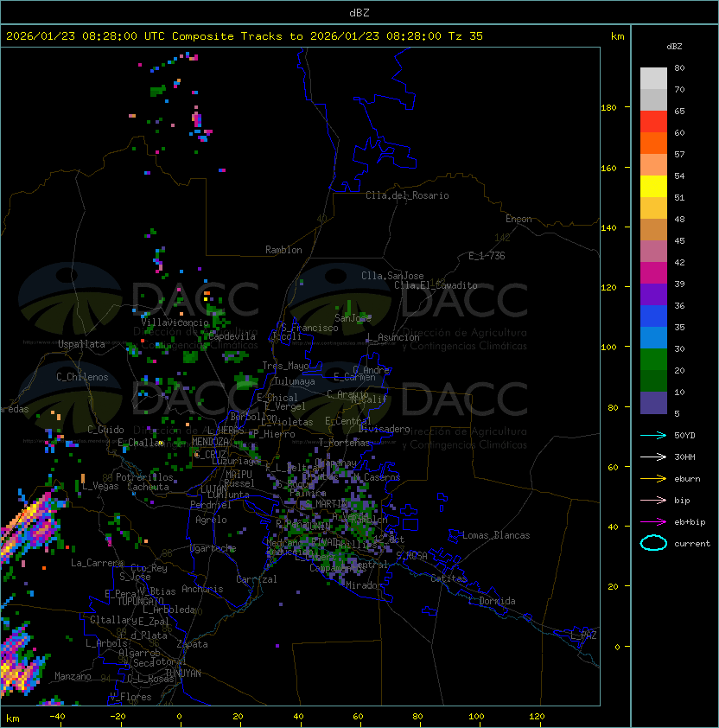Click the 'C_Chilenos' label on the map
The height and width of the screenshot is (728, 719).
point(82,377)
